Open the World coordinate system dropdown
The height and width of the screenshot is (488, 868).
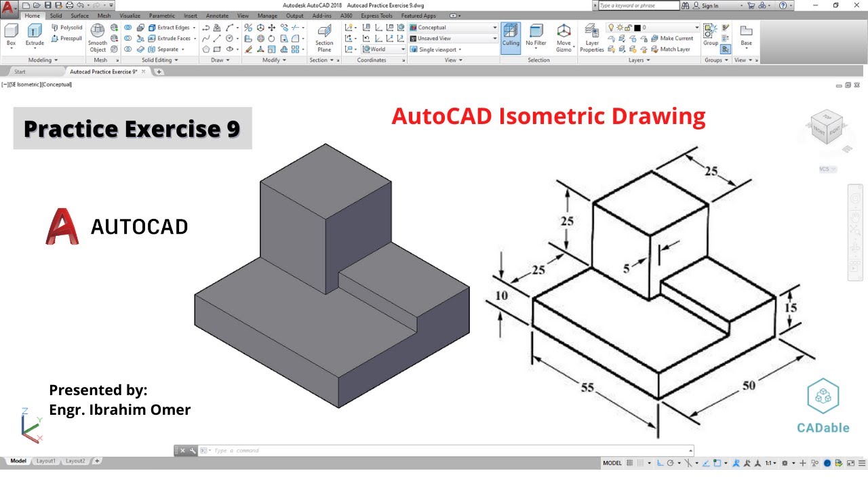pos(403,49)
